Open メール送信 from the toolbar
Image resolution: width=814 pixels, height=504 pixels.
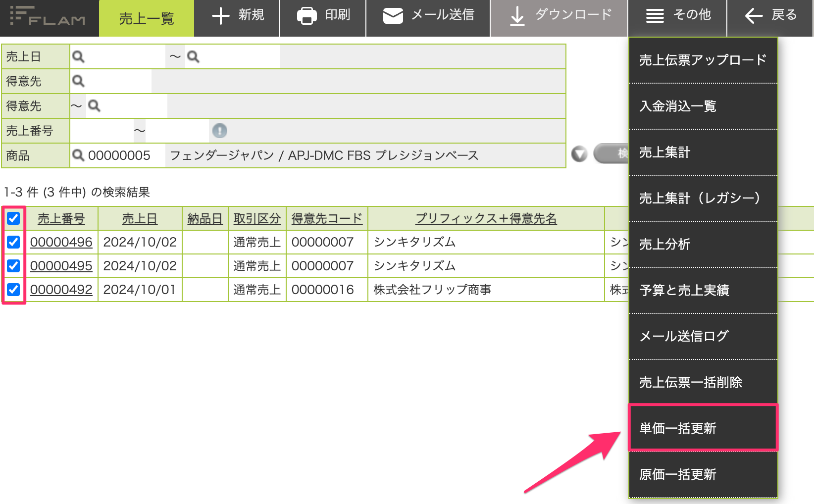(428, 18)
